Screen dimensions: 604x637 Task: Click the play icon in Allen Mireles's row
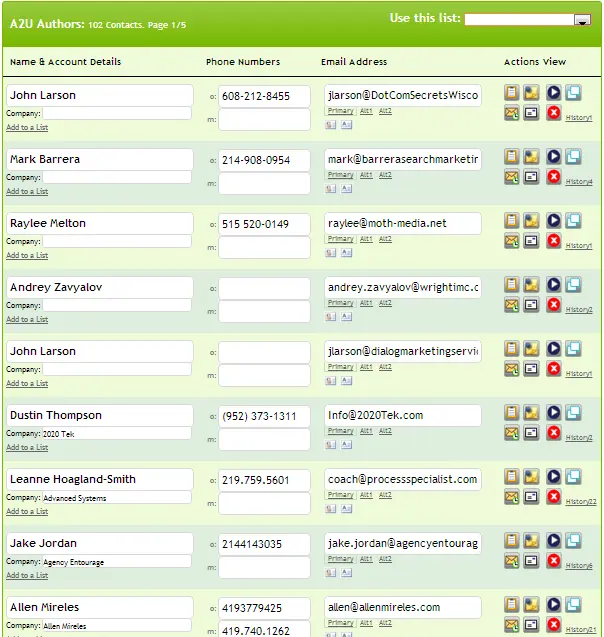pyautogui.click(x=553, y=605)
